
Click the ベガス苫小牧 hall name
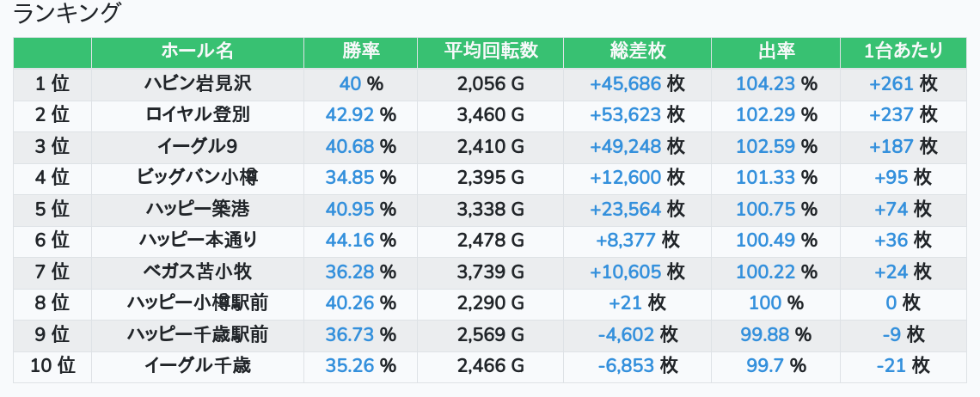coord(197,272)
